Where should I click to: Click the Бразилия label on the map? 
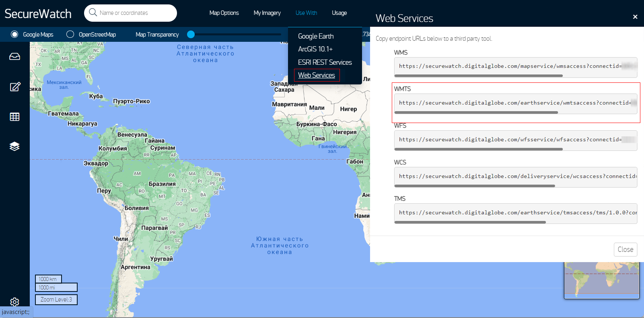tap(162, 184)
